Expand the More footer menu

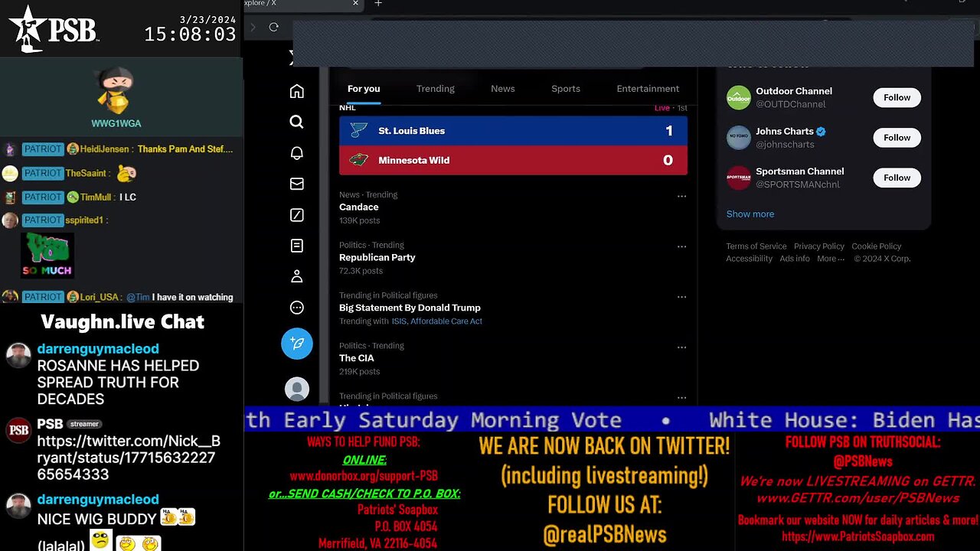click(x=831, y=259)
